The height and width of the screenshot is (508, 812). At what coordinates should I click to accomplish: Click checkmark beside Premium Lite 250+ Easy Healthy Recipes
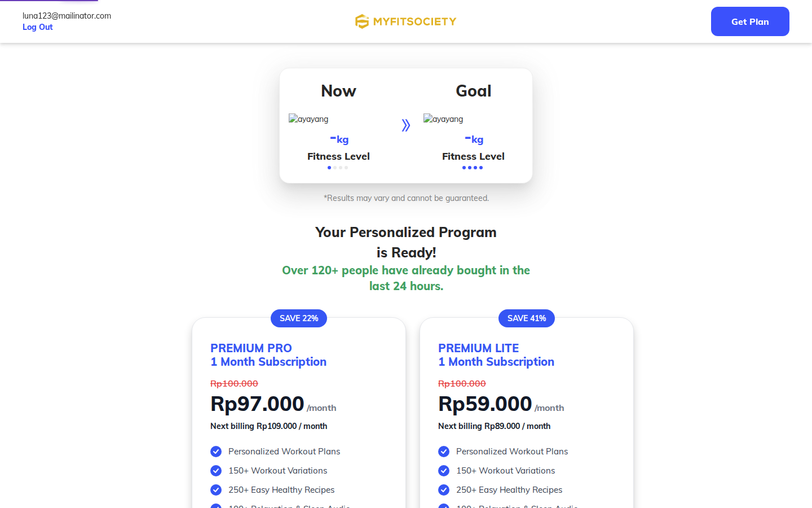pyautogui.click(x=444, y=490)
